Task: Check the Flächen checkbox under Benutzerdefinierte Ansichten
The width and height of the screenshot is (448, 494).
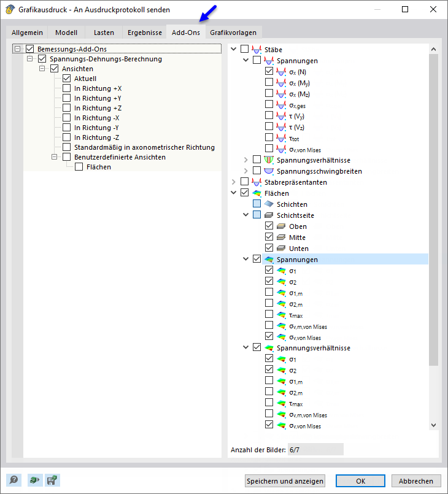Action: pyautogui.click(x=79, y=167)
